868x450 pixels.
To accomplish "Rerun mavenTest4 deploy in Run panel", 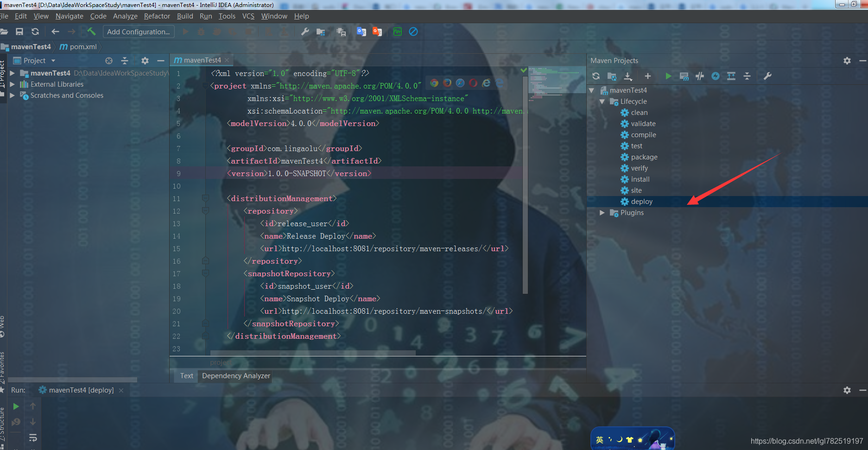I will pos(16,406).
